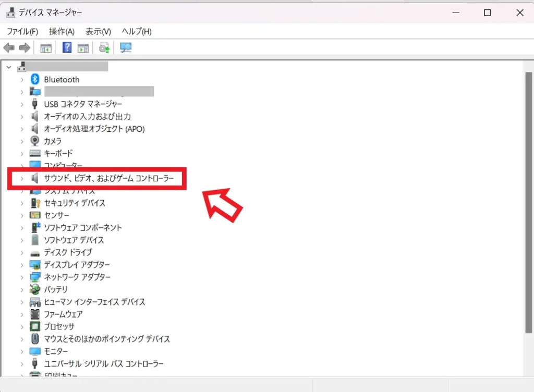Open the ヘルプ(H) menu
Viewport: 534px width, 392px height.
click(137, 31)
